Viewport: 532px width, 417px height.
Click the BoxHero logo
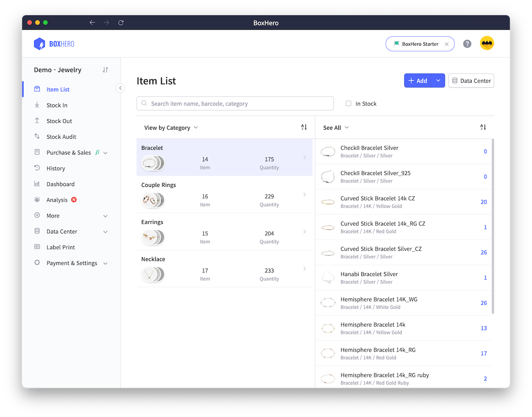click(53, 43)
